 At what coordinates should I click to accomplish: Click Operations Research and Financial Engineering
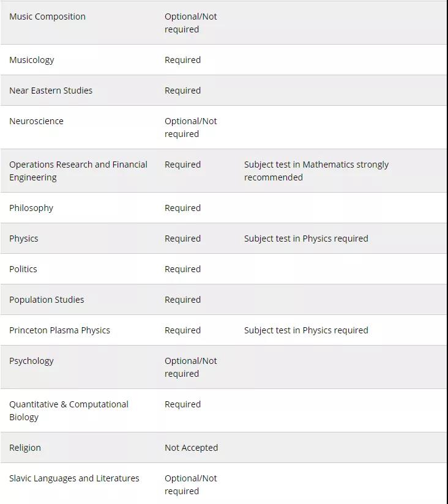coord(78,171)
